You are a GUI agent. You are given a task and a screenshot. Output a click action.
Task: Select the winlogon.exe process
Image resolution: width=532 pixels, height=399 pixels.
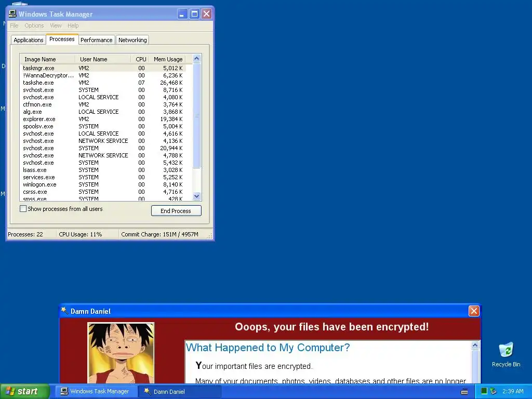pyautogui.click(x=103, y=184)
